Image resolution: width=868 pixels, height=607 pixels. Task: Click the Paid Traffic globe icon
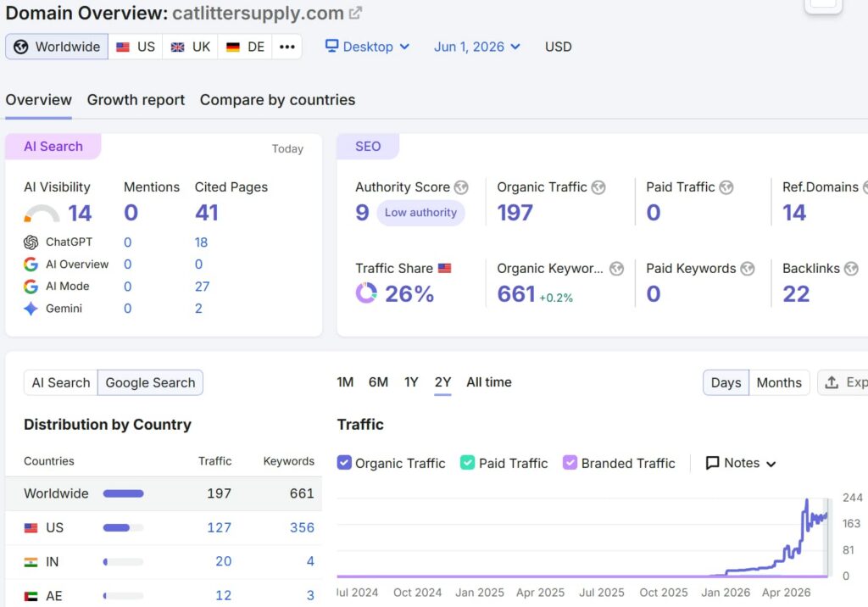(726, 187)
